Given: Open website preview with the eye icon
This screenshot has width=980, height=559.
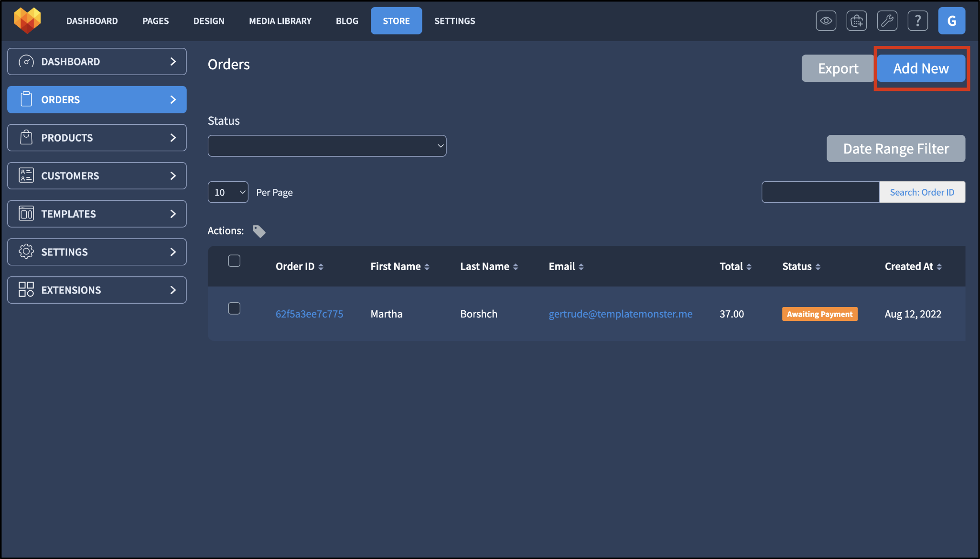Looking at the screenshot, I should (x=826, y=21).
